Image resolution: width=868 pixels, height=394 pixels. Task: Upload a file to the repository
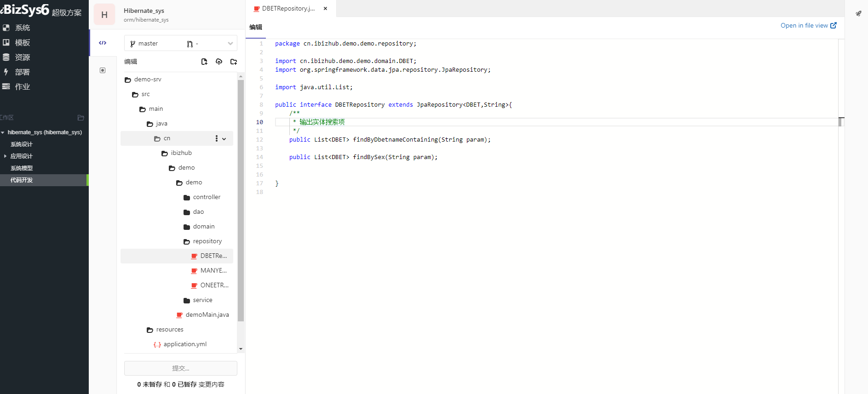pyautogui.click(x=219, y=62)
